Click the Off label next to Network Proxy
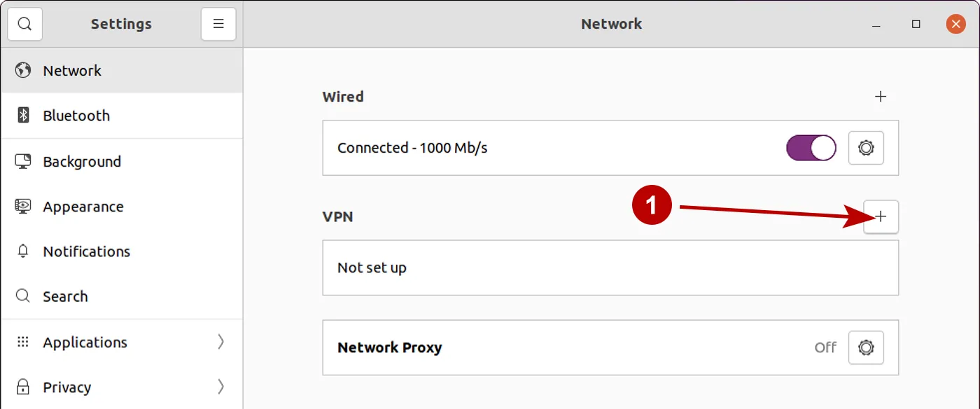The height and width of the screenshot is (409, 980). tap(825, 347)
